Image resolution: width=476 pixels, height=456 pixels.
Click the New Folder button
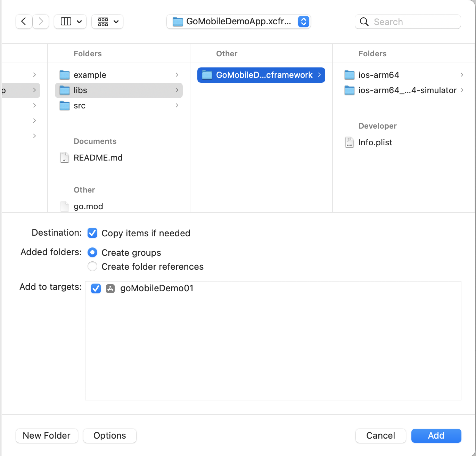47,435
